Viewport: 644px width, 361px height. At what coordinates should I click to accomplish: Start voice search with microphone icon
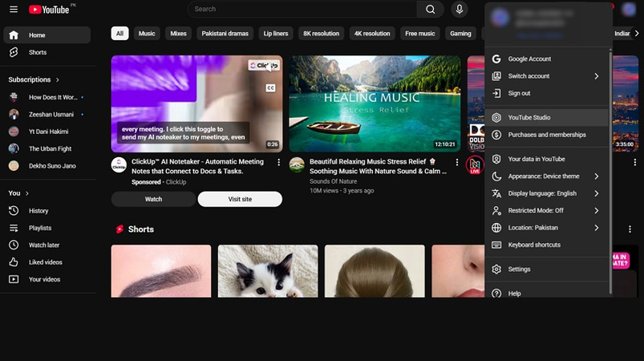click(x=460, y=10)
